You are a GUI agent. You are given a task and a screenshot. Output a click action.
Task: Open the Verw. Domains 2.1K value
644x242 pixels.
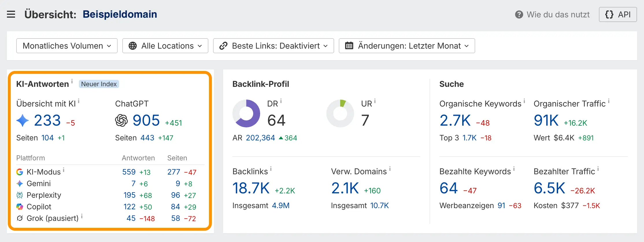(345, 188)
